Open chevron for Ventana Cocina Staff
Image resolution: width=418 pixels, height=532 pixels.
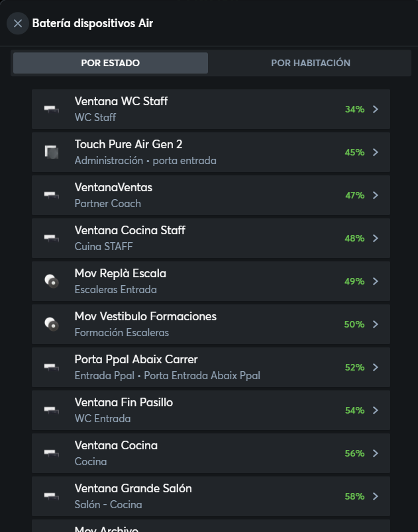376,238
